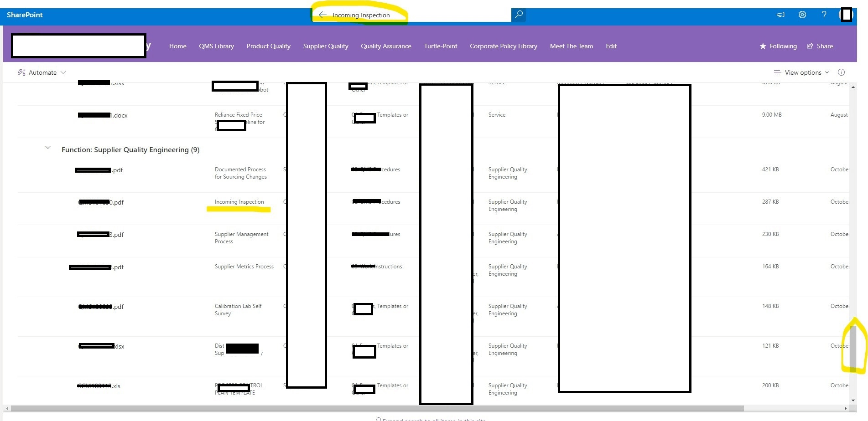The width and height of the screenshot is (868, 421).
Task: Click 'Supplier Management Process' title cell
Action: point(242,238)
